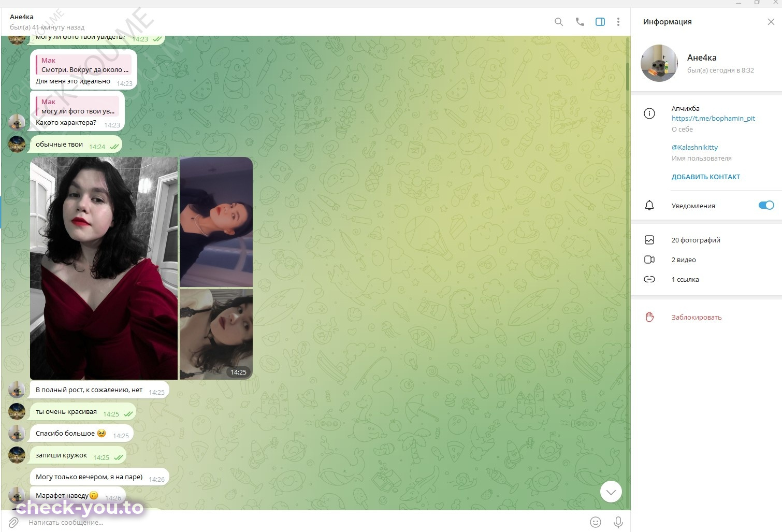Search within the chat using magnifier icon
This screenshot has height=532, width=782.
click(x=559, y=22)
